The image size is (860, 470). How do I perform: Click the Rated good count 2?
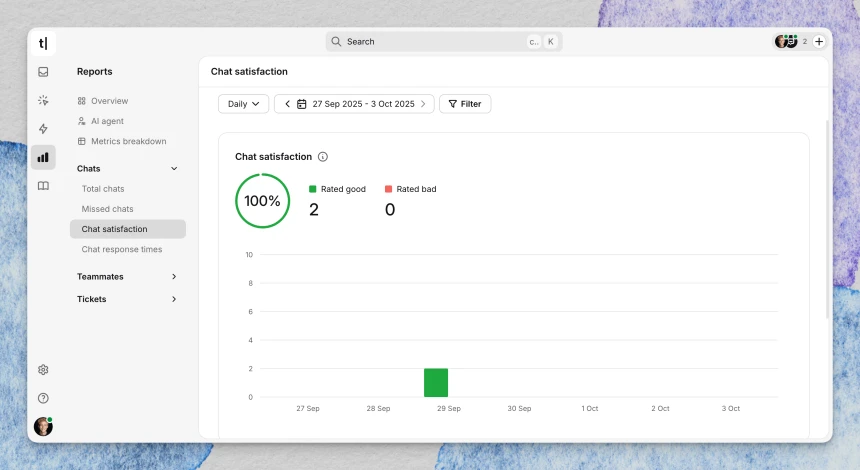(x=314, y=209)
